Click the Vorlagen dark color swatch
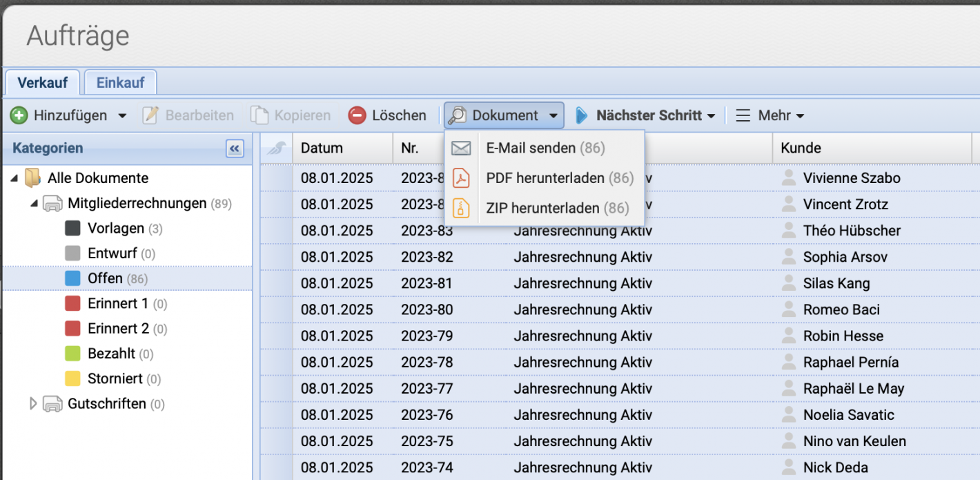 coord(72,229)
